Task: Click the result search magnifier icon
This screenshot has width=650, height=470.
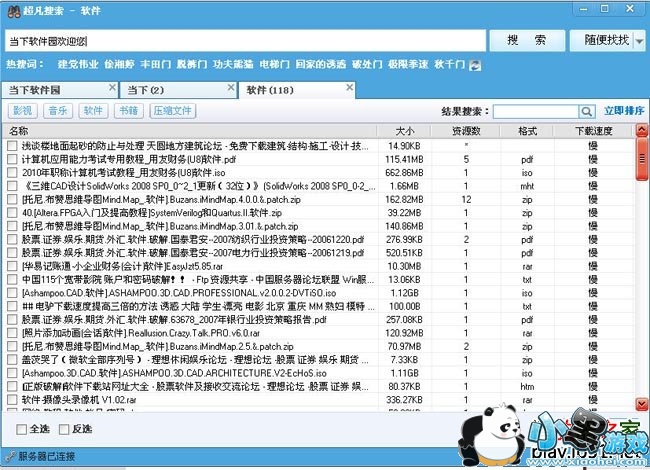Action: point(587,111)
